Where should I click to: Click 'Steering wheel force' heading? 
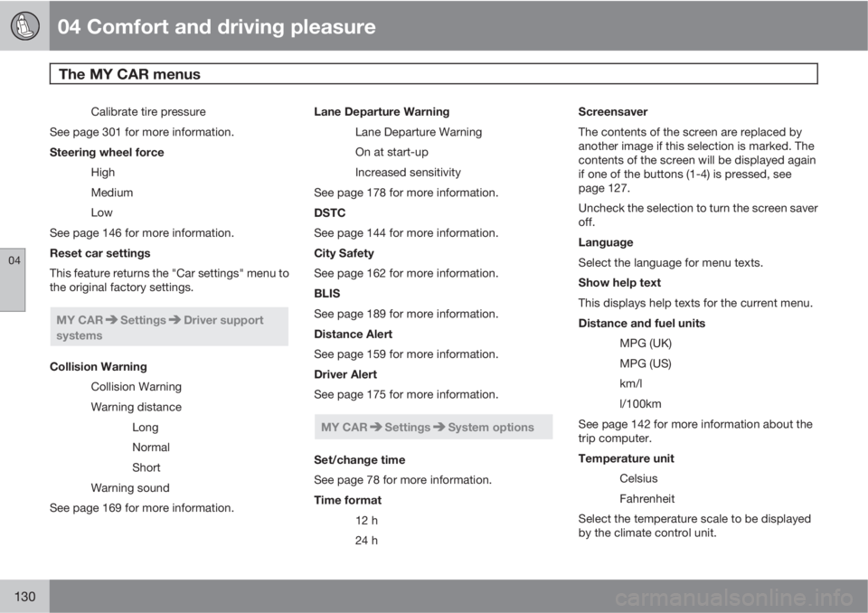(x=107, y=152)
